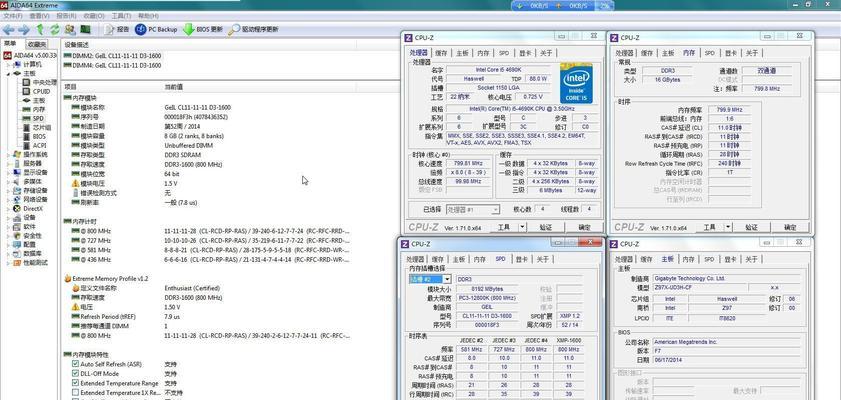Click 确定 button in CPU-Z memory window
The height and width of the screenshot is (400, 841).
791,227
